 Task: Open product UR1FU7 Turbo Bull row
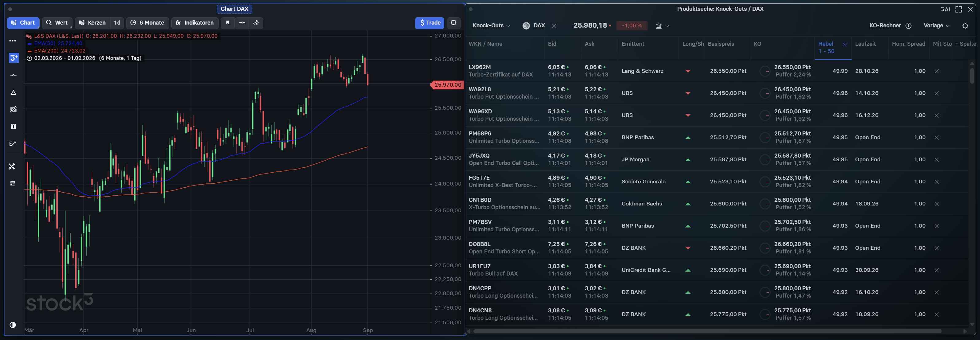(x=717, y=270)
